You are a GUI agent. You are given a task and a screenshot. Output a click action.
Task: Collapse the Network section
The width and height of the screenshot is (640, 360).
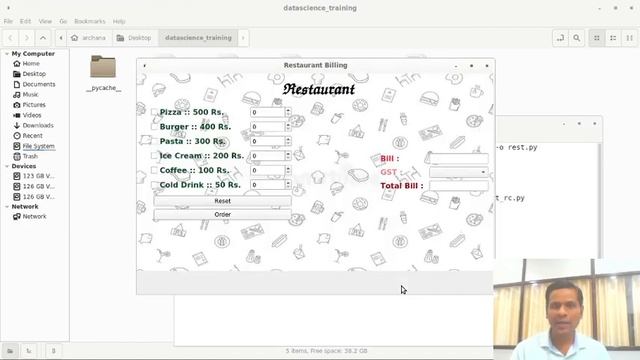(7, 207)
